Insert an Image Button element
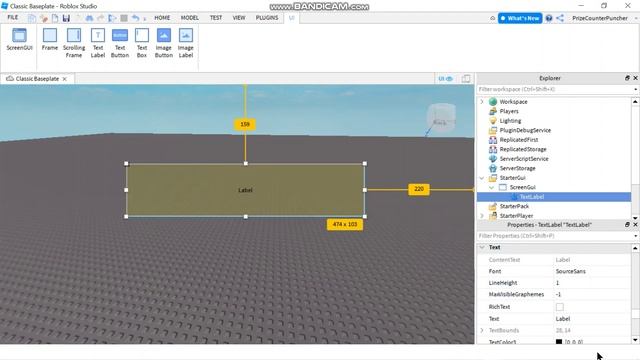The width and height of the screenshot is (640, 360). click(164, 43)
